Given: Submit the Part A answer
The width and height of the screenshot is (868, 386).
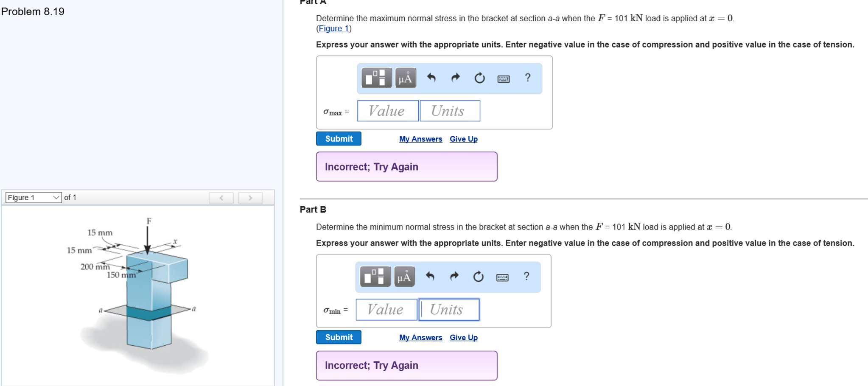Looking at the screenshot, I should pyautogui.click(x=339, y=139).
